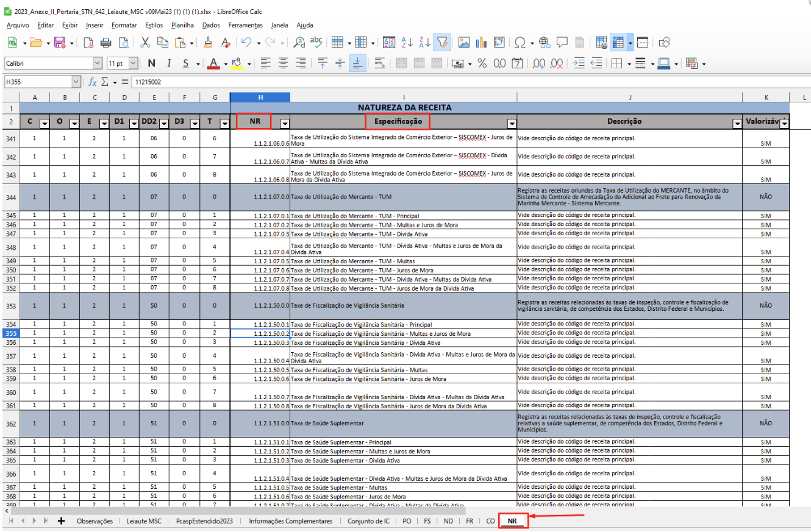The width and height of the screenshot is (811, 532).
Task: Toggle Wrap Text button
Action: pyautogui.click(x=379, y=63)
